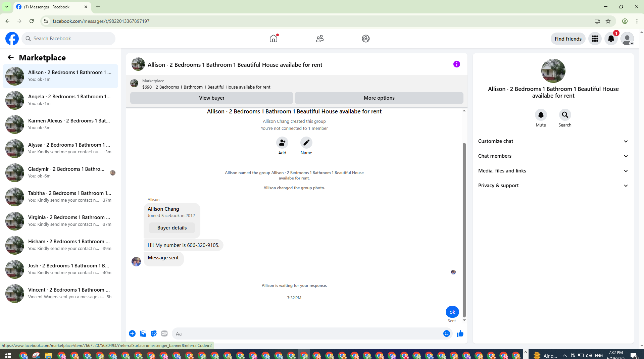Open Tabitha conversation in the list
The height and width of the screenshot is (359, 644).
pyautogui.click(x=60, y=197)
